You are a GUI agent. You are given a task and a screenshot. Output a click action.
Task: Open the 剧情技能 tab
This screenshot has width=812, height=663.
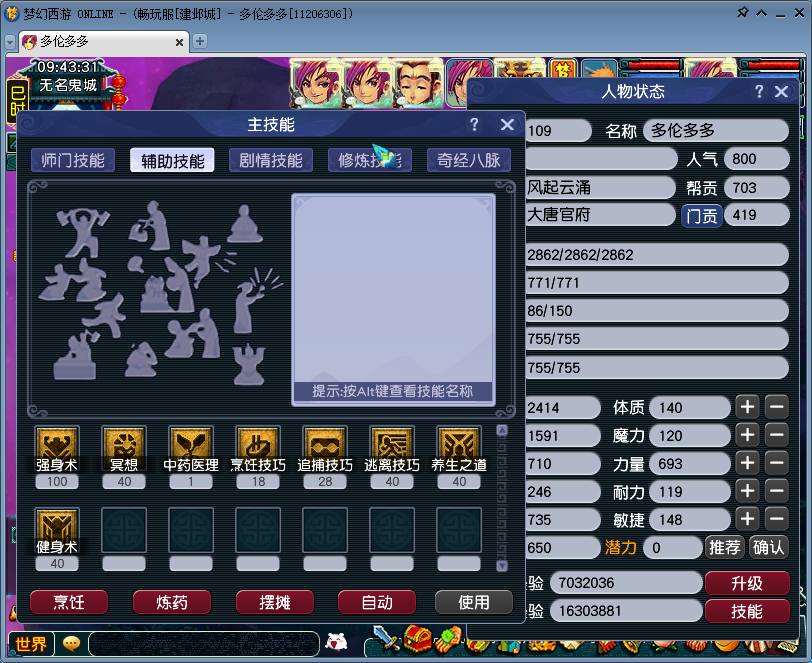coord(271,161)
